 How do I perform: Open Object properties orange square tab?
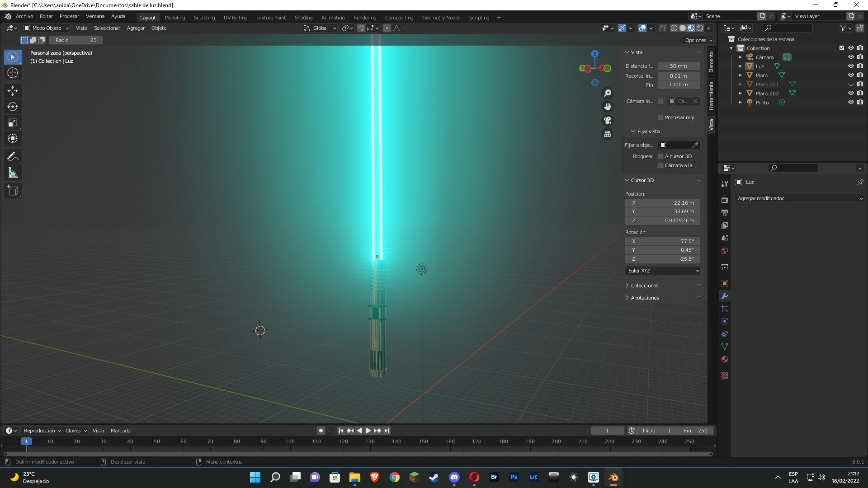[x=725, y=283]
